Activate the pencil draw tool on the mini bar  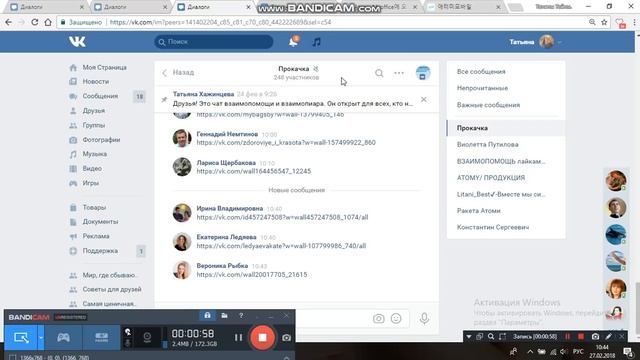tap(609, 337)
